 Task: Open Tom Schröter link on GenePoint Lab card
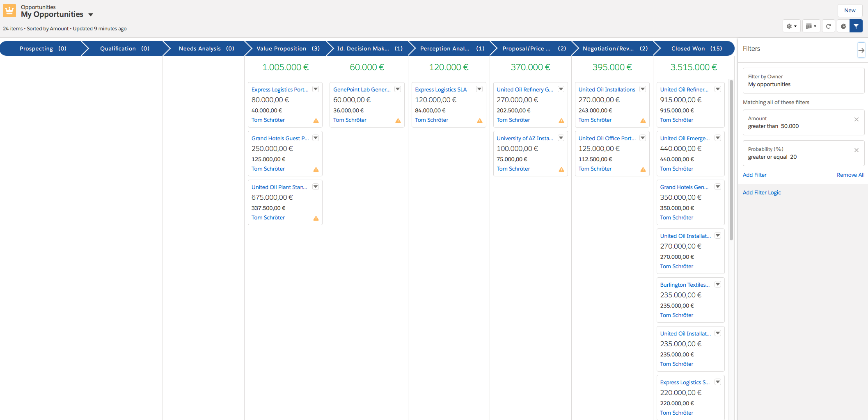point(350,120)
